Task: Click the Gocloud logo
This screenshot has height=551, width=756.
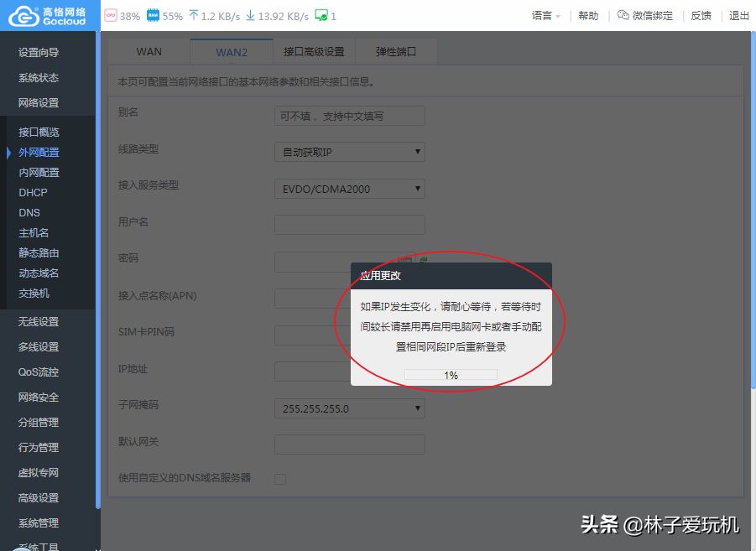Action: (50, 15)
